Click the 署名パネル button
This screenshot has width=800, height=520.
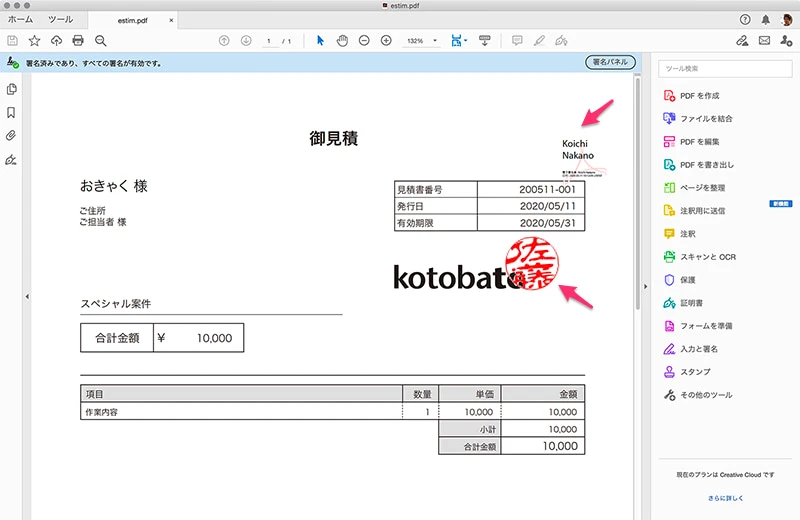[610, 62]
